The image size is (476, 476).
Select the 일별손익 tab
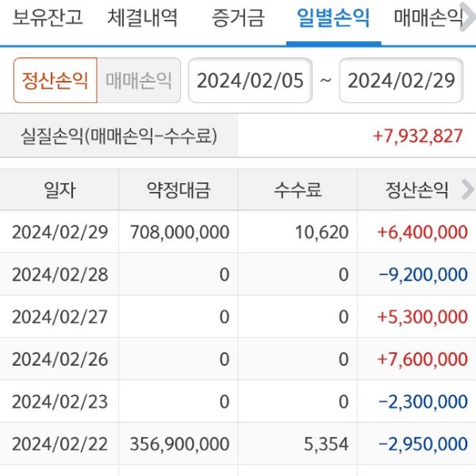[x=332, y=17]
